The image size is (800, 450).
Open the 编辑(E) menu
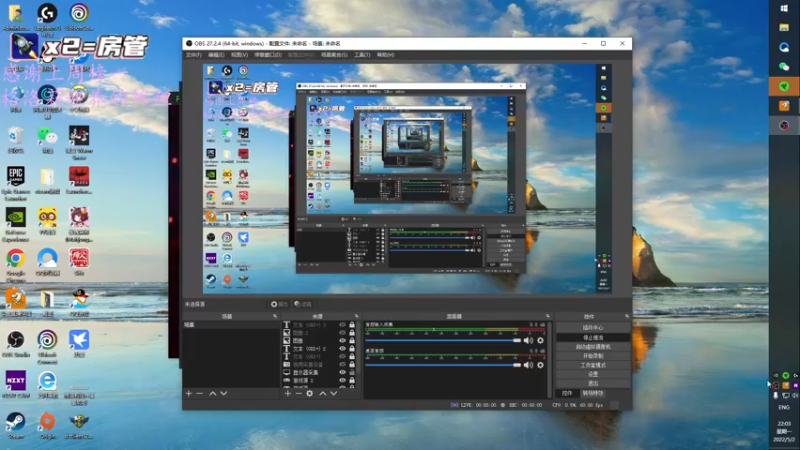coord(216,55)
